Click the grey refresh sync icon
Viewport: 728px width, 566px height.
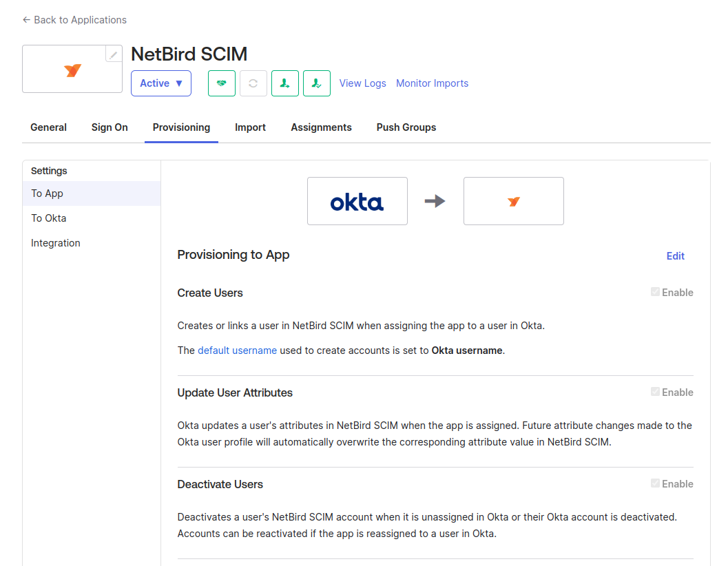(253, 83)
